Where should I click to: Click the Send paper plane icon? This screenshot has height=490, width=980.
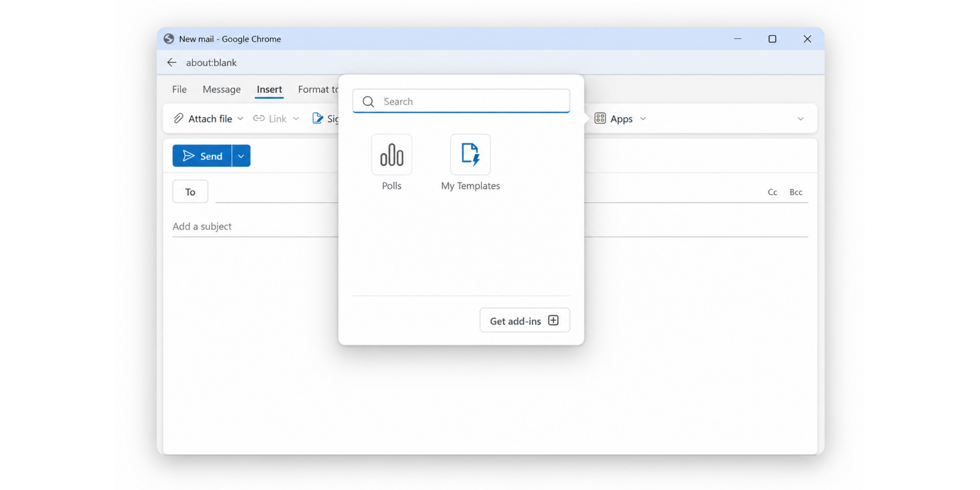coord(189,156)
